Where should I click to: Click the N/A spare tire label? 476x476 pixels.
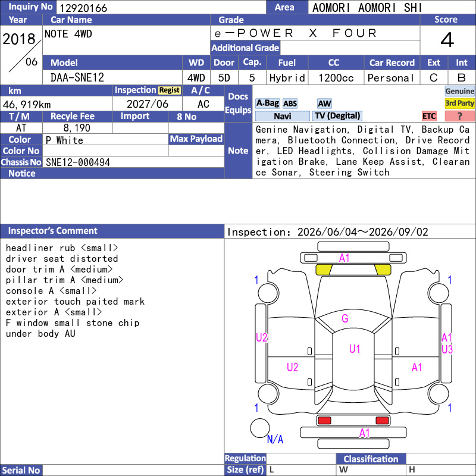[x=275, y=439]
